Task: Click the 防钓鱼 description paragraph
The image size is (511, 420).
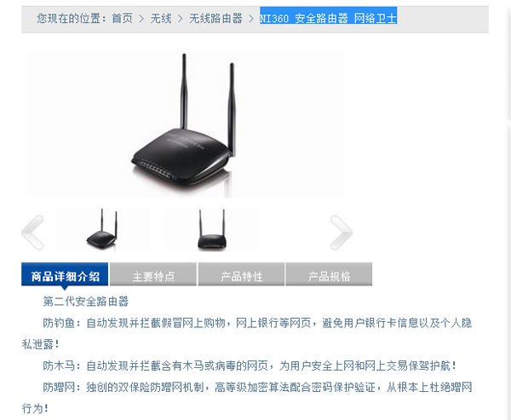Action: (x=247, y=333)
